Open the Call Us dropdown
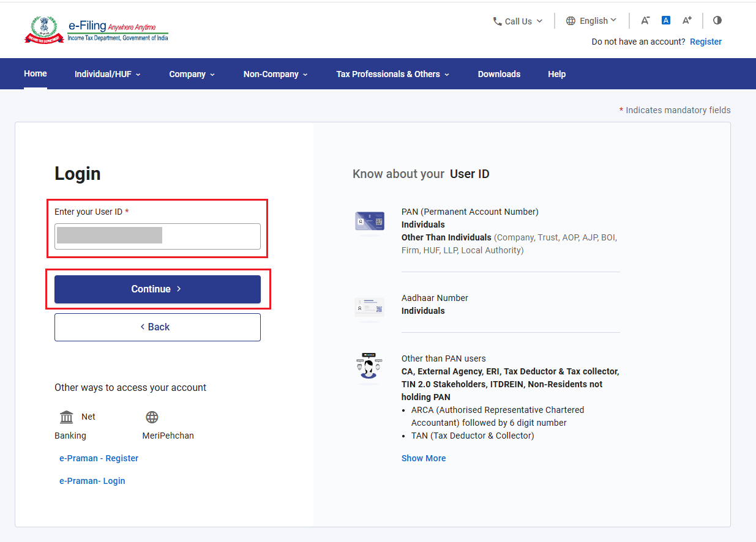Screen dimensions: 756x542 click(518, 21)
